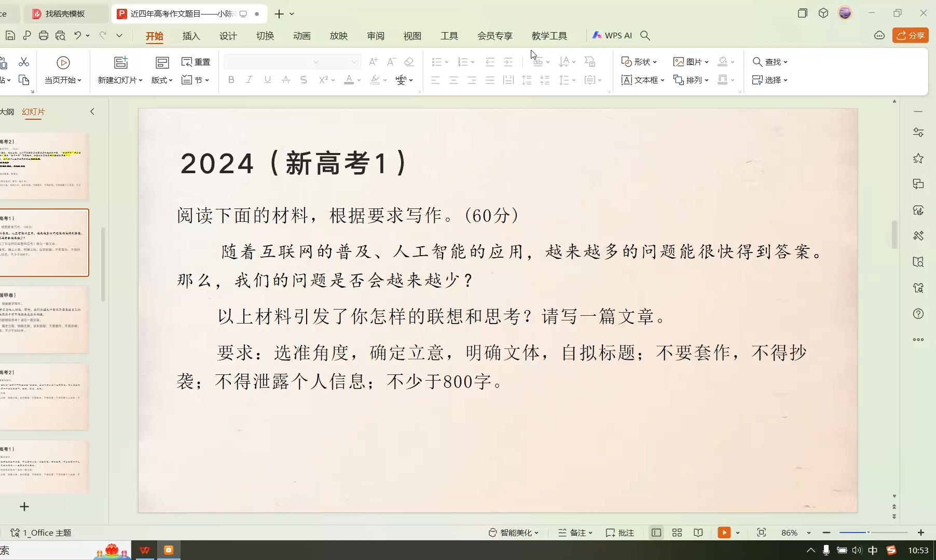Click the Copy icon below scissors
Image resolution: width=936 pixels, height=560 pixels.
tap(24, 80)
